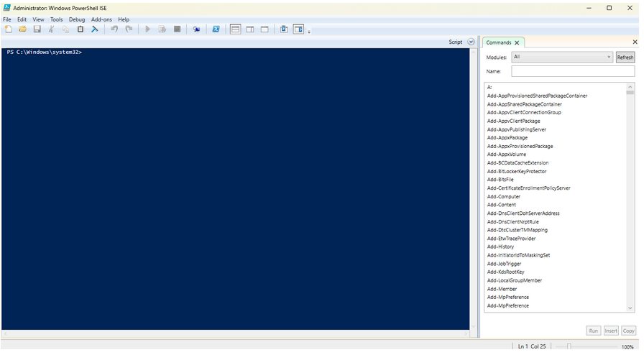Clear the console pane with wiper icon

pos(95,29)
